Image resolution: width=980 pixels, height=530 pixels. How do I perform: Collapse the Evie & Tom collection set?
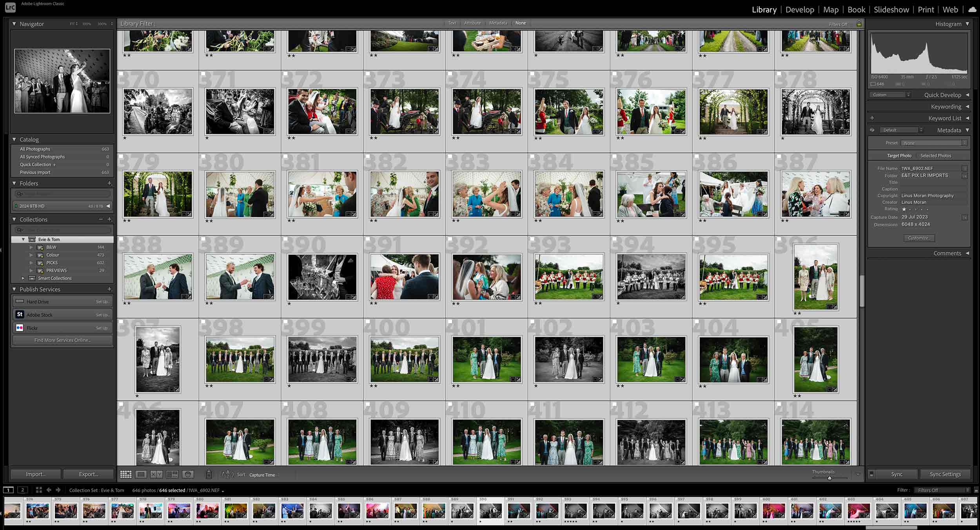pyautogui.click(x=23, y=240)
